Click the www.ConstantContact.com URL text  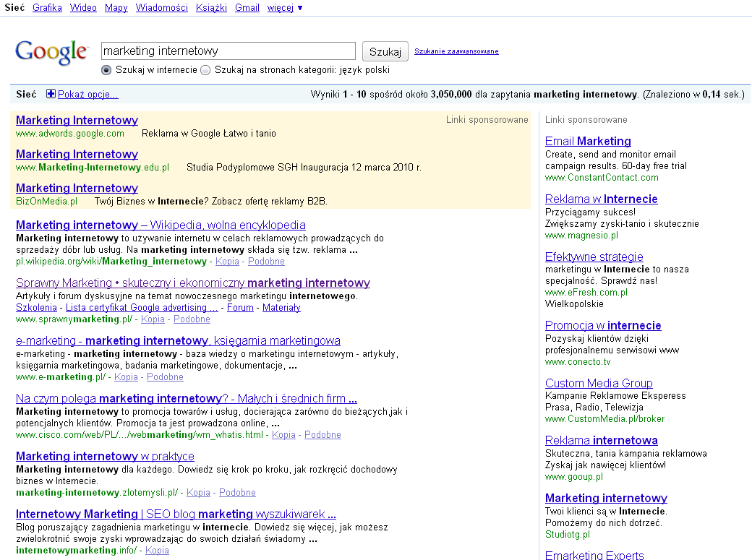[602, 178]
